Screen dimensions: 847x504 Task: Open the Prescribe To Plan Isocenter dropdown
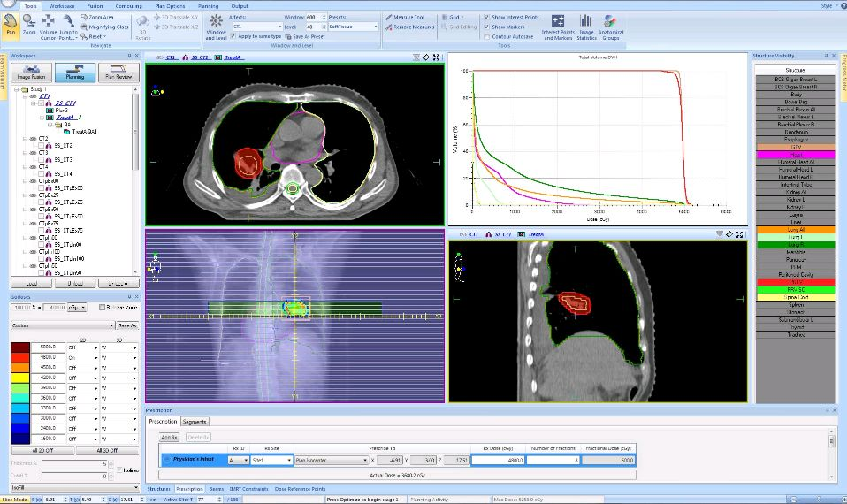(x=331, y=460)
